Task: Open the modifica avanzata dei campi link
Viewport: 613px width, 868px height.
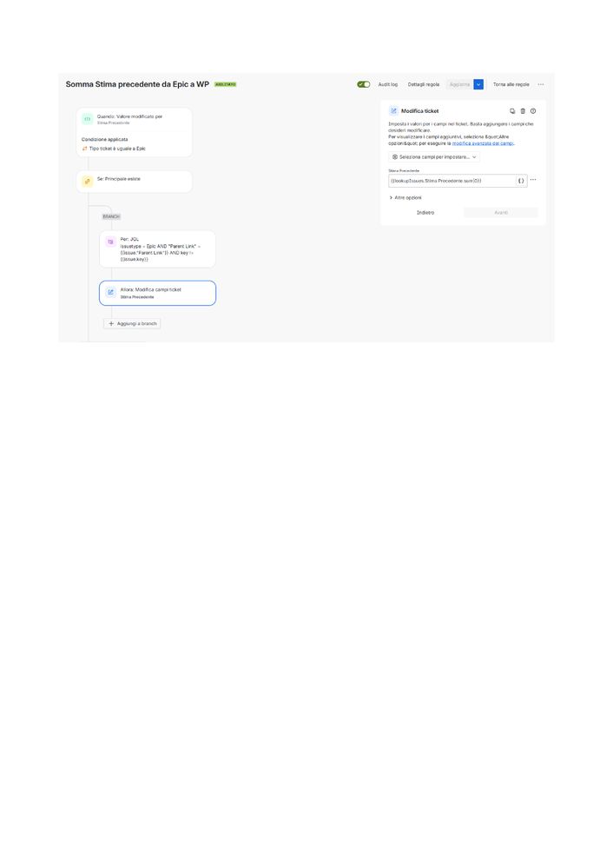Action: point(483,143)
